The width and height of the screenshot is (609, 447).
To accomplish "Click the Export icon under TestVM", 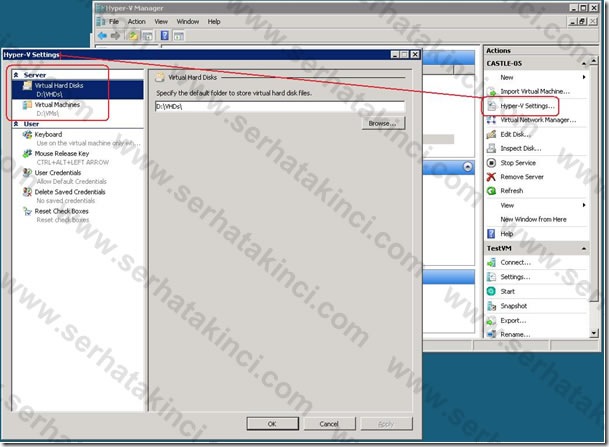I will 491,321.
